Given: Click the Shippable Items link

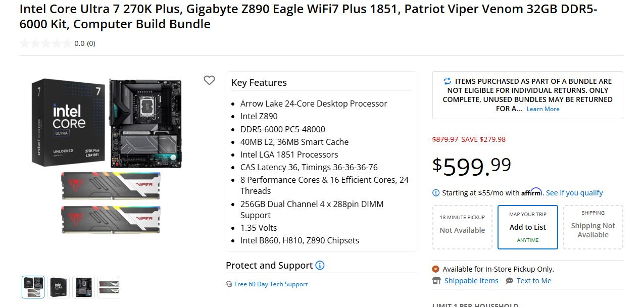Looking at the screenshot, I should [471, 281].
